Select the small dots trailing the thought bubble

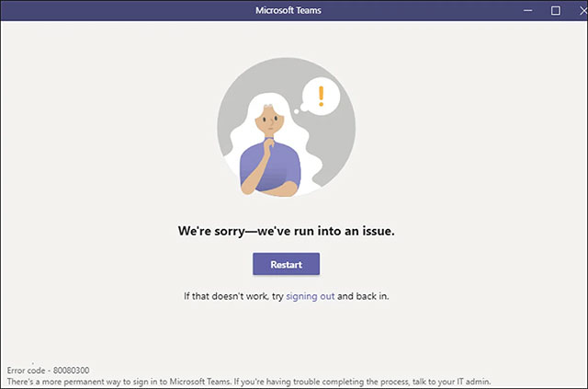[x=300, y=109]
